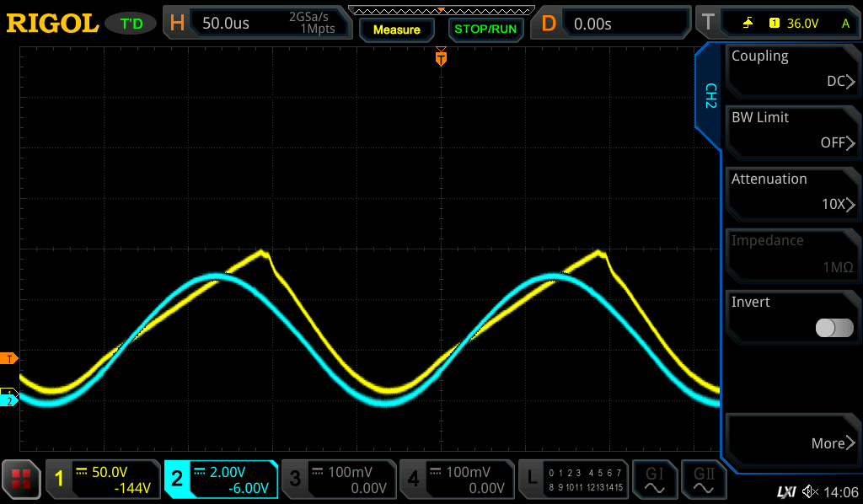Click the RIGOL logo
This screenshot has height=504, width=863.
pyautogui.click(x=52, y=24)
